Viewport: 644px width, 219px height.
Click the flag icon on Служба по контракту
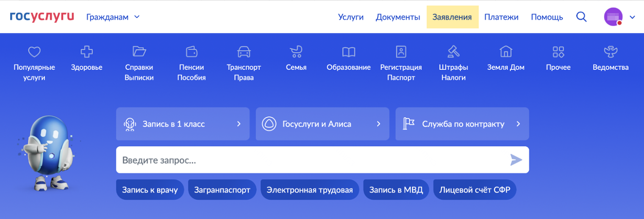[x=408, y=124]
